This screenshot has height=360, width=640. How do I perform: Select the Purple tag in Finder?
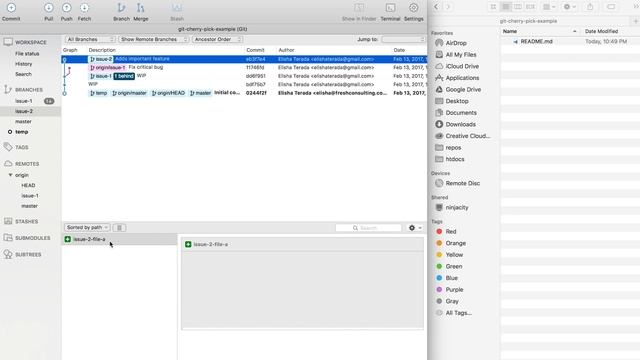[454, 290]
